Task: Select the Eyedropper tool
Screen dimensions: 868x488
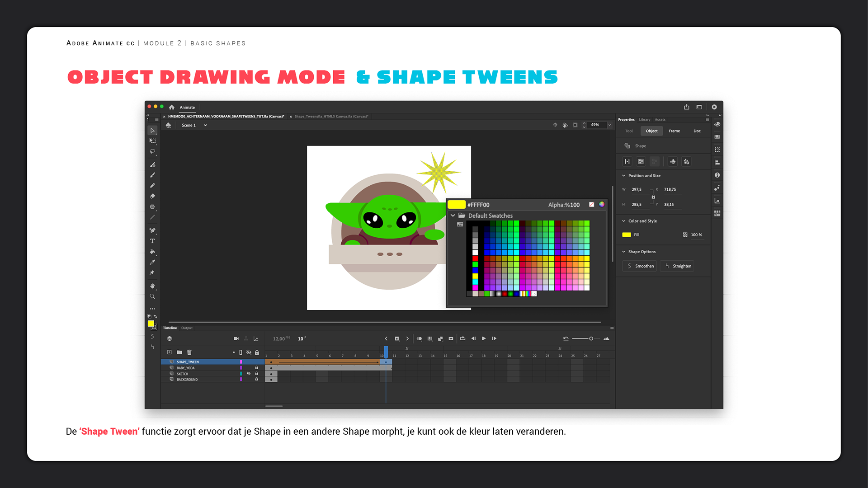Action: (152, 262)
